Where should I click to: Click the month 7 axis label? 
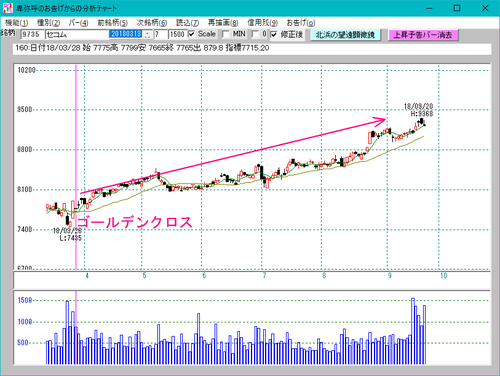(x=264, y=276)
